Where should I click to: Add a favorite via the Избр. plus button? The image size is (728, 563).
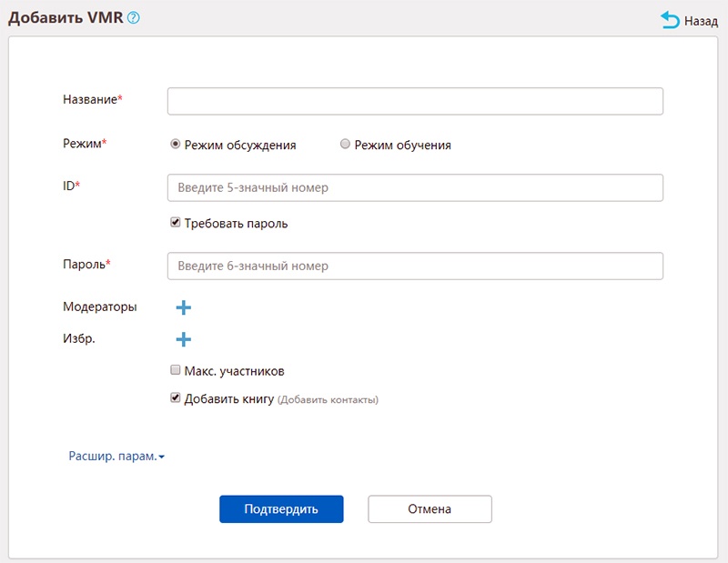[185, 338]
